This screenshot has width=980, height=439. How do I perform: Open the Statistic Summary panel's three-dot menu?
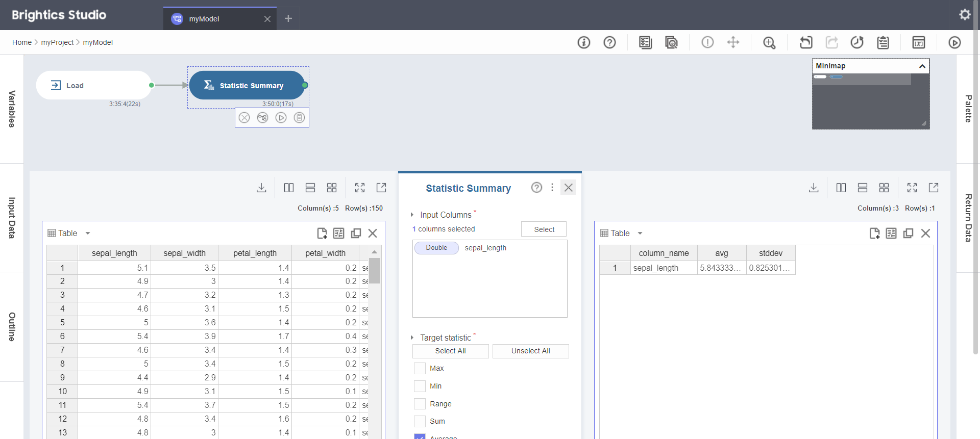[x=552, y=188]
